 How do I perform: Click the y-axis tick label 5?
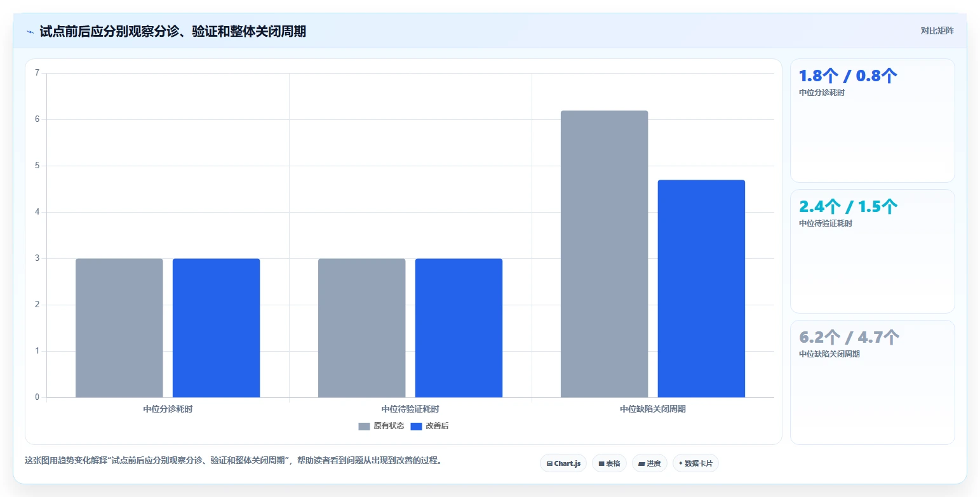(x=37, y=166)
